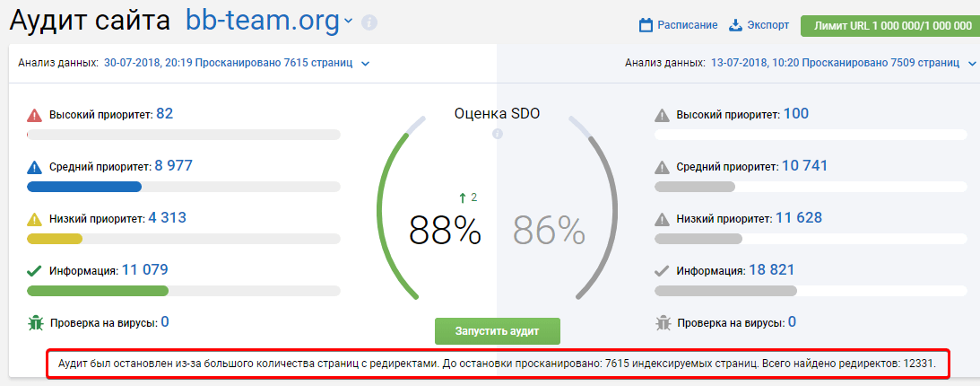Click the 86% previous SDO score
Screen dimensions: 980x386
click(x=550, y=230)
